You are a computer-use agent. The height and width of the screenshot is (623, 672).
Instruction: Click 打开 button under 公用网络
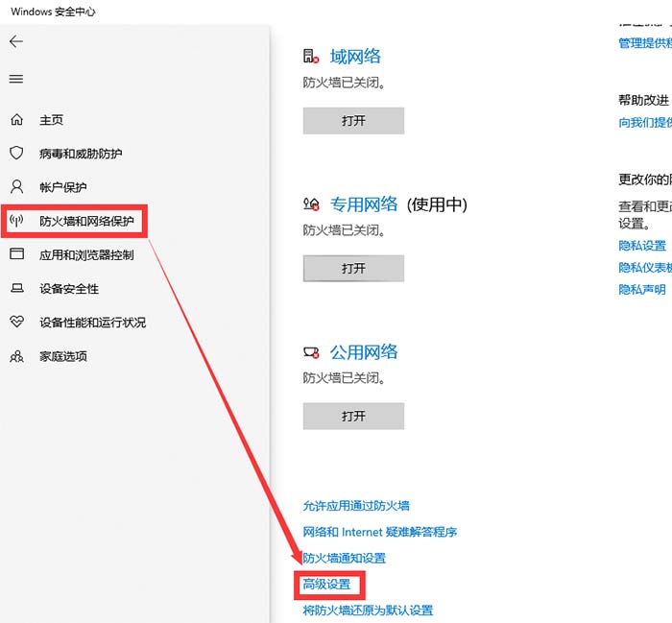[x=353, y=416]
